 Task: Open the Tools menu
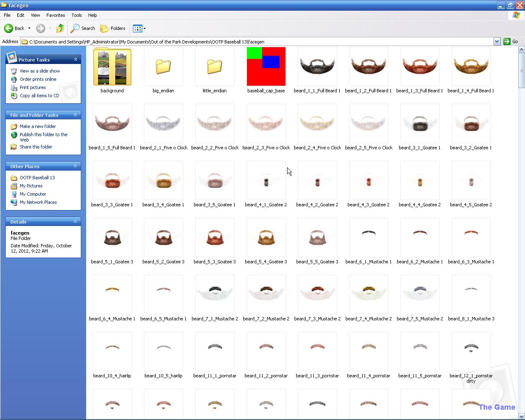coord(77,15)
